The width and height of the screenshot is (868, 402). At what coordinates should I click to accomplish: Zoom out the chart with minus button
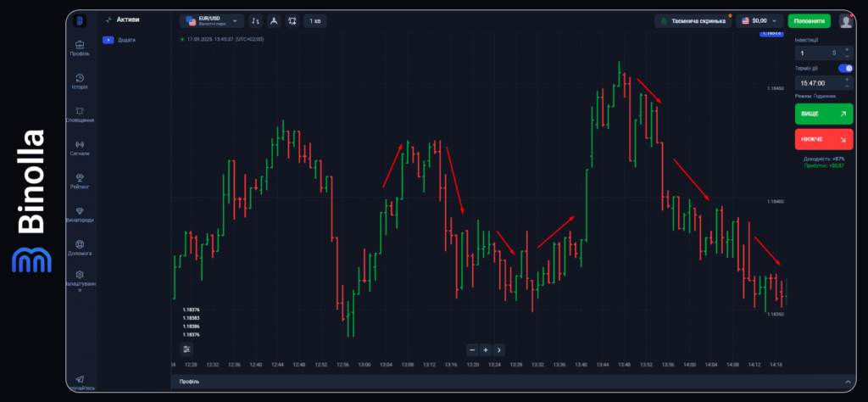(472, 349)
